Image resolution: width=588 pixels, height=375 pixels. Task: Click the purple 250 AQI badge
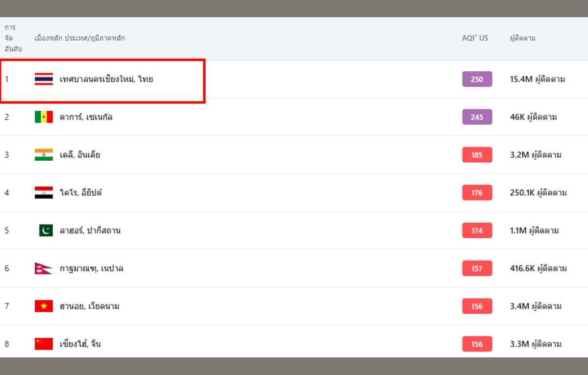click(477, 79)
